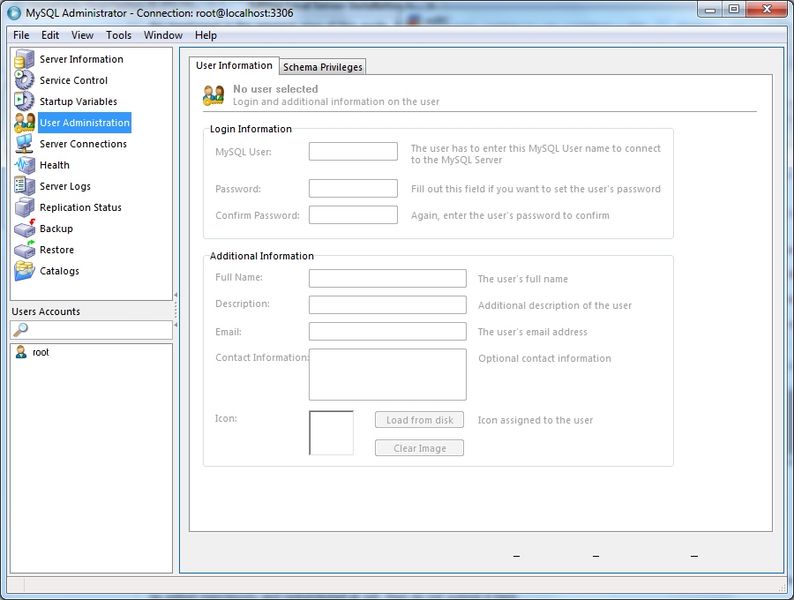
Task: Close the MySQL Administrator window
Action: click(766, 9)
